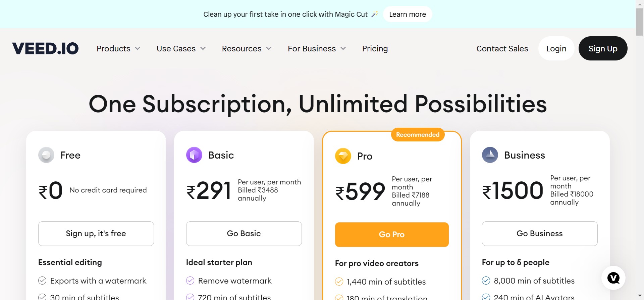
Task: Expand the Resources menu
Action: coord(247,49)
